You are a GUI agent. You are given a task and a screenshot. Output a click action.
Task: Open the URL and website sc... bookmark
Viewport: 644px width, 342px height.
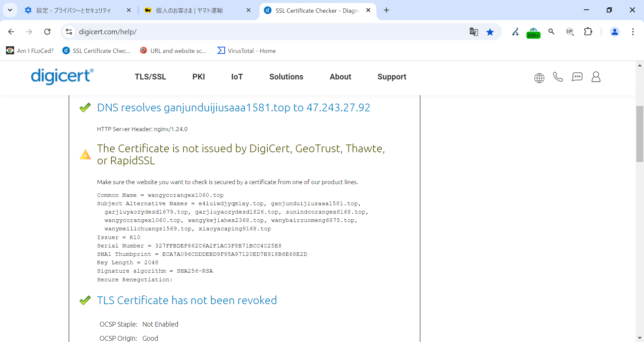coord(173,51)
